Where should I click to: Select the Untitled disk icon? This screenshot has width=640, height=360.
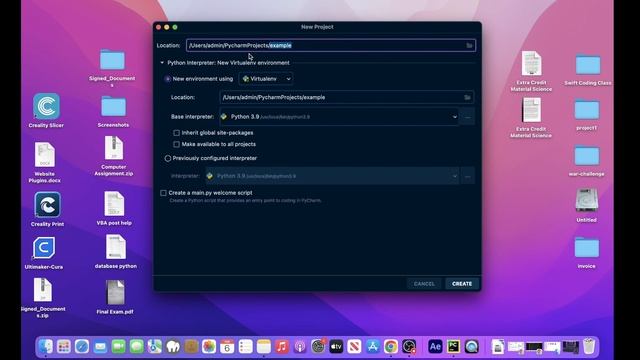[x=587, y=200]
